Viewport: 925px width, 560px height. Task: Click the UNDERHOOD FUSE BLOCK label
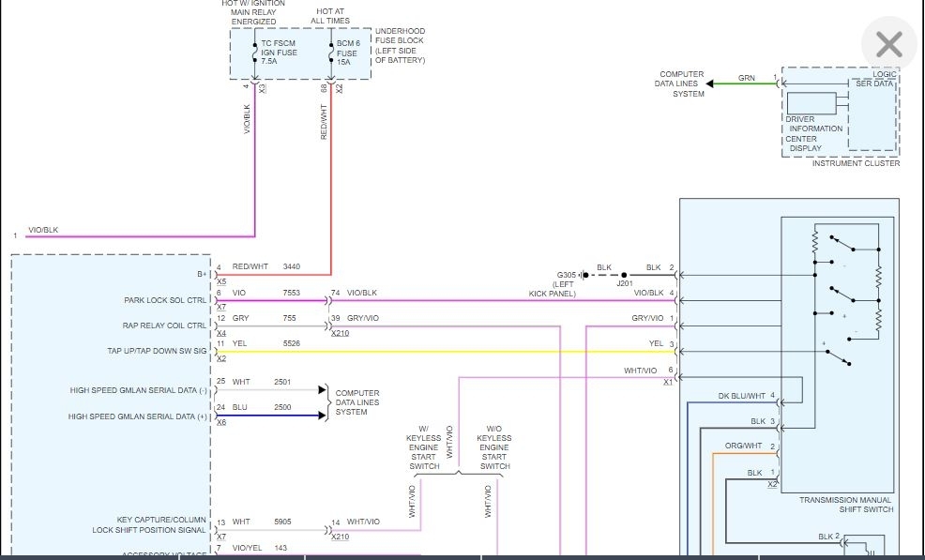400,45
